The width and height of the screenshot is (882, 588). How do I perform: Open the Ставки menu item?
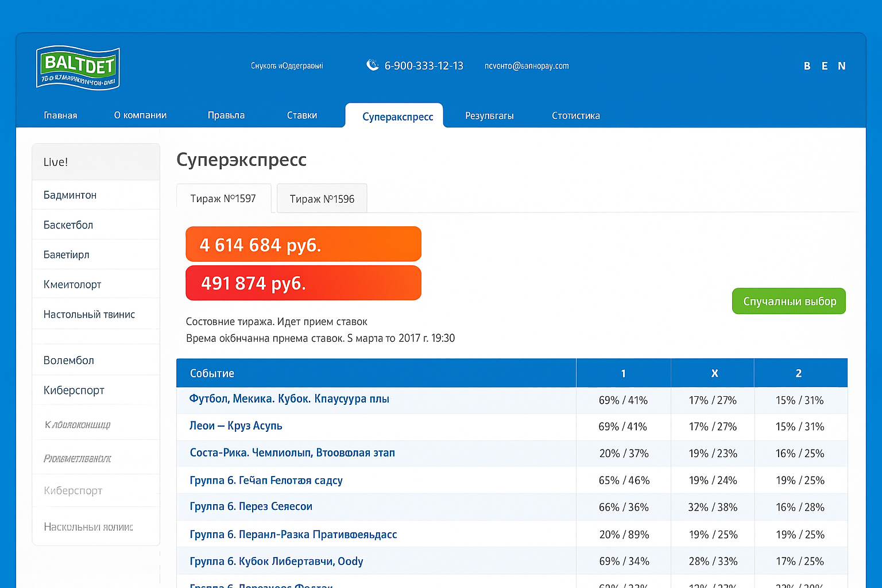(301, 115)
